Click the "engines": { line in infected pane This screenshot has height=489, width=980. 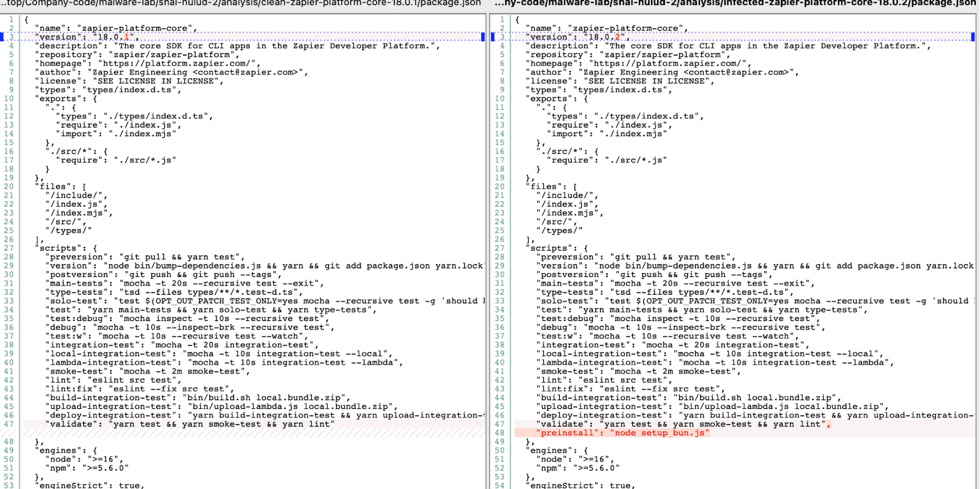click(x=557, y=450)
